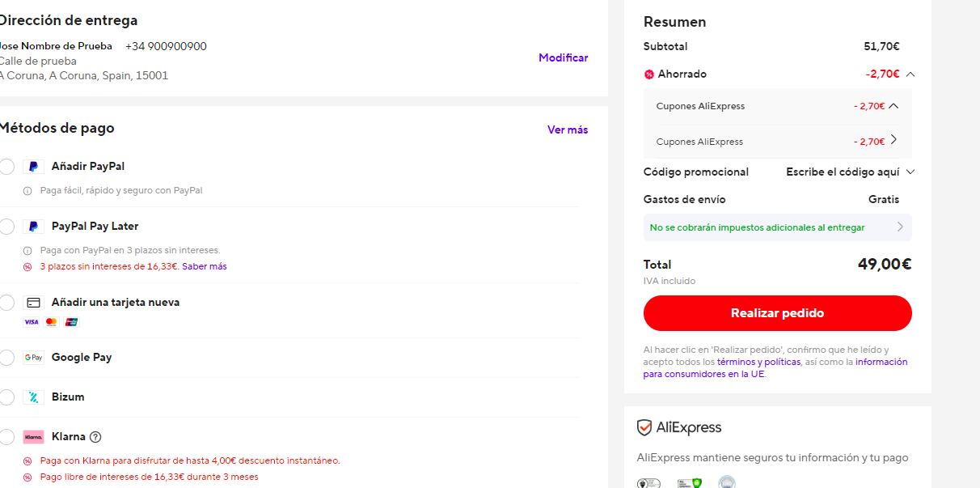The height and width of the screenshot is (488, 980).
Task: Choose the Klarna radio button
Action: click(6, 437)
